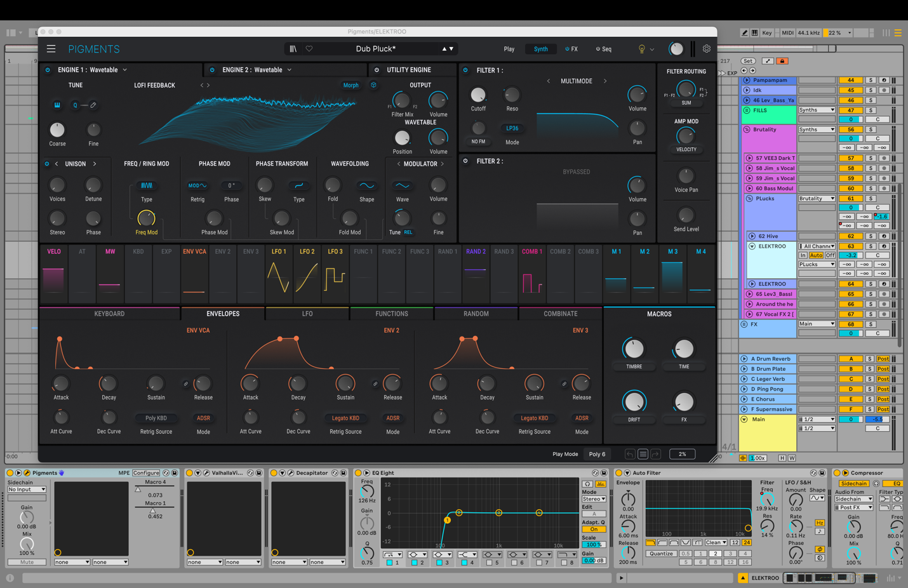Open FX track Main output dropdown
Viewport: 908px width, 588px height.
[817, 324]
